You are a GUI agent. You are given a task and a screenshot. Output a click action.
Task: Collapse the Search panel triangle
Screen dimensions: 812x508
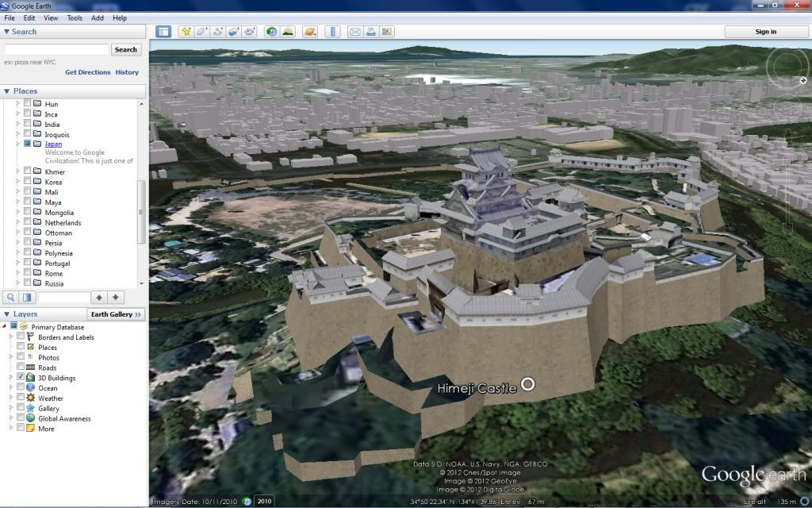(6, 32)
